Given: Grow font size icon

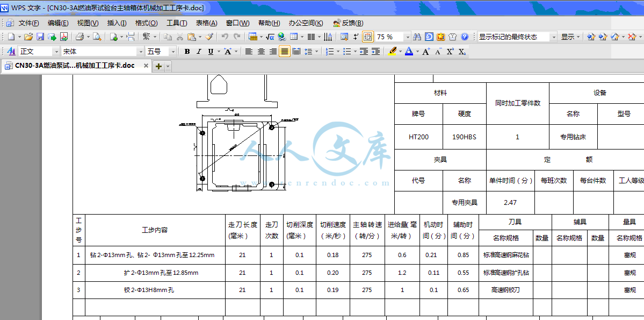Looking at the screenshot, I should point(426,52).
